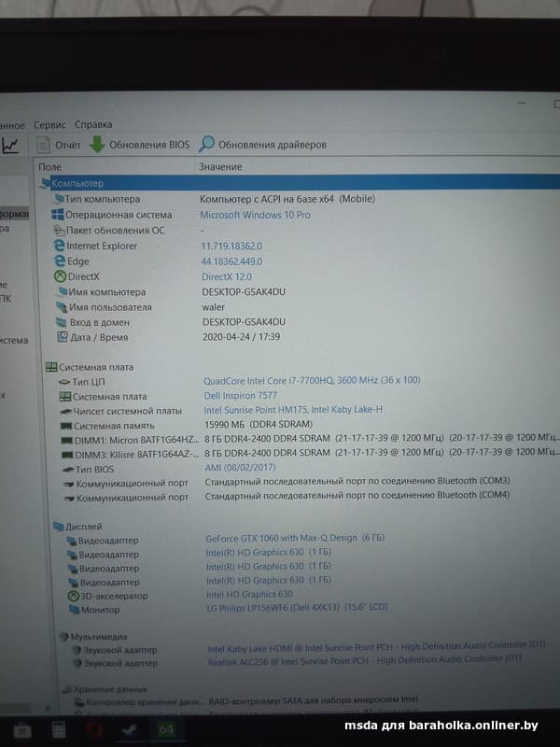The image size is (560, 747).
Task: Click the DIMM1 Micron memory module icon
Action: point(66,440)
